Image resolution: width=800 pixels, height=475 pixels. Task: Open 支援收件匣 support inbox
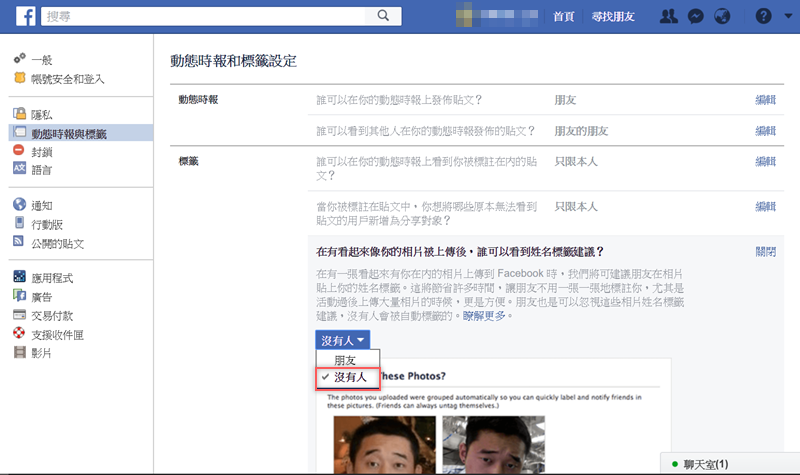(58, 335)
